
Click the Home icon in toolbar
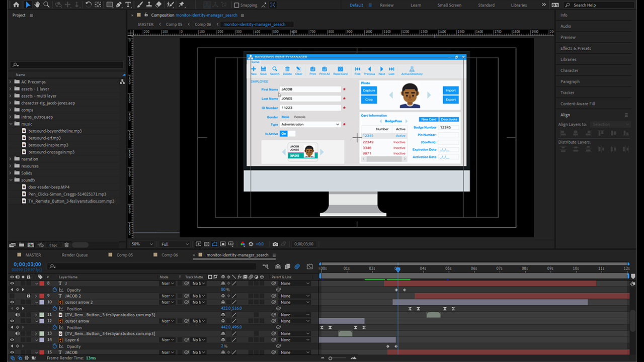click(x=16, y=5)
